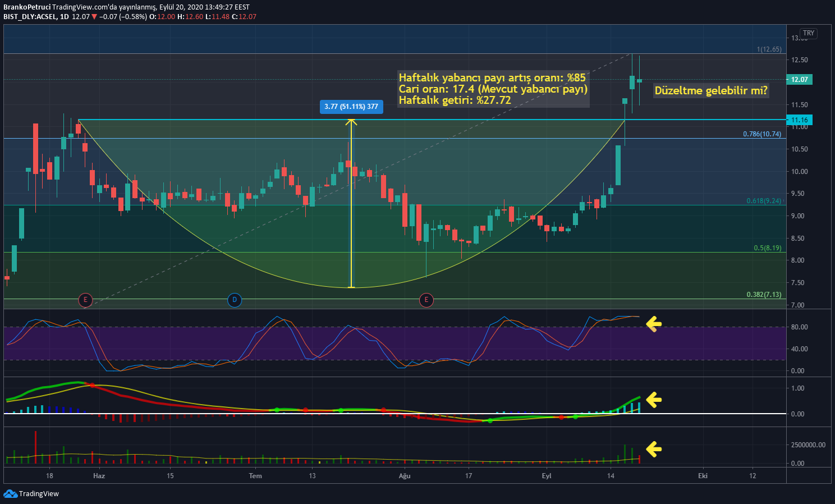Select the BrankoPetruci author name

tap(27, 7)
